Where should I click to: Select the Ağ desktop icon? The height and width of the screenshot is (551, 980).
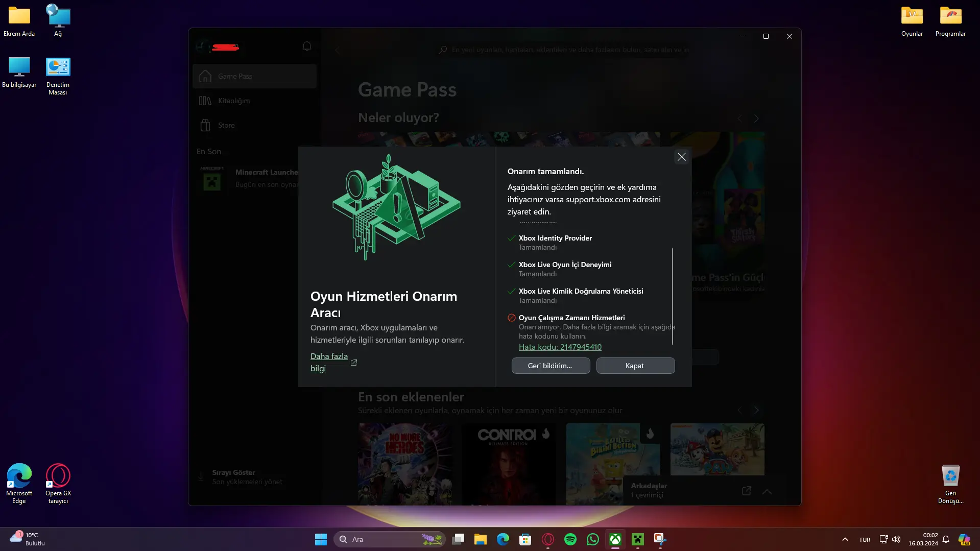point(58,21)
